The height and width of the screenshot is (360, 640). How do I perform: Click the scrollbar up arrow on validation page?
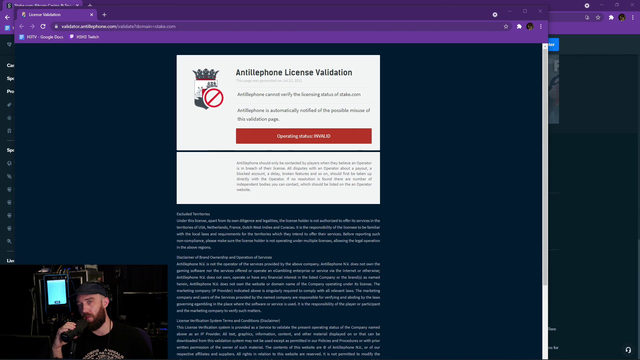click(x=545, y=47)
